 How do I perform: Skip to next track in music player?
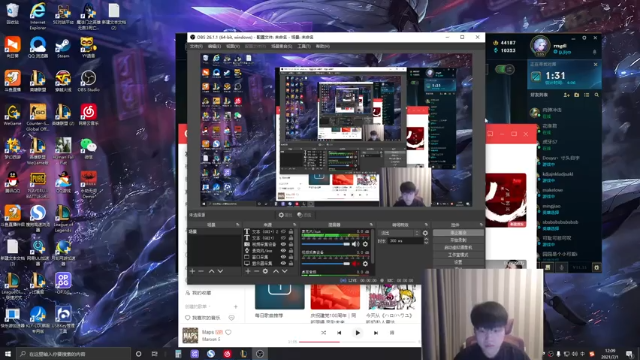(376, 333)
